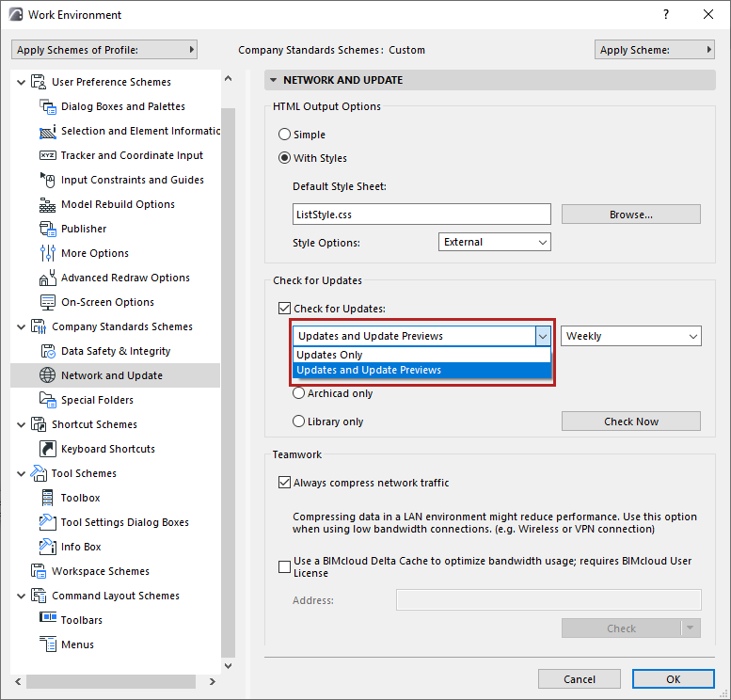Click the Model Rebuild Options icon
This screenshot has width=731, height=700.
(x=48, y=204)
